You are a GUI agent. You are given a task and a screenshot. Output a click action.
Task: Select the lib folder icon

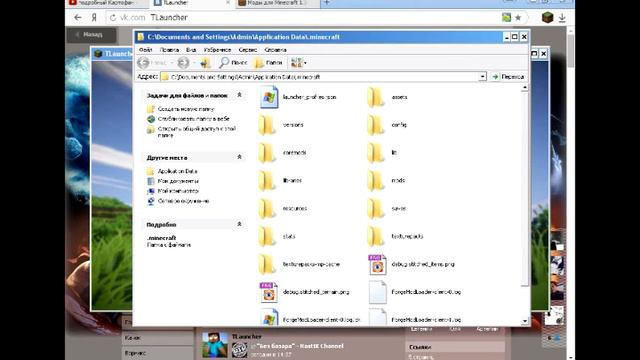click(x=376, y=153)
